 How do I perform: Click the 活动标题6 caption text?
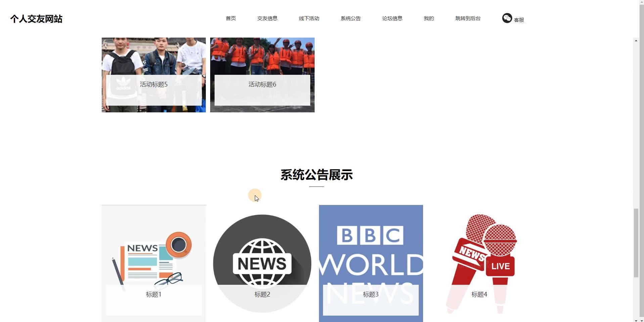(262, 85)
